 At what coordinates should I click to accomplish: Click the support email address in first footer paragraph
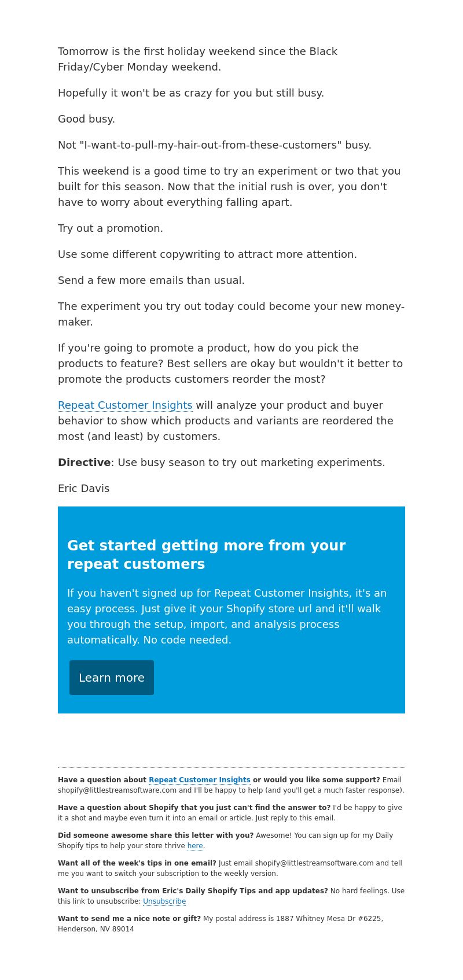[117, 790]
